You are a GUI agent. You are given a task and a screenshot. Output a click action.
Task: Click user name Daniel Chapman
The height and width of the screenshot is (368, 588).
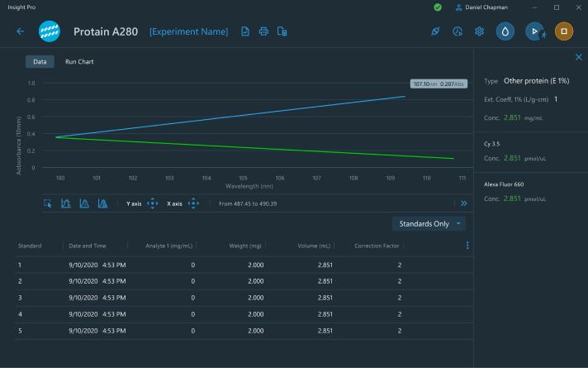pyautogui.click(x=487, y=7)
